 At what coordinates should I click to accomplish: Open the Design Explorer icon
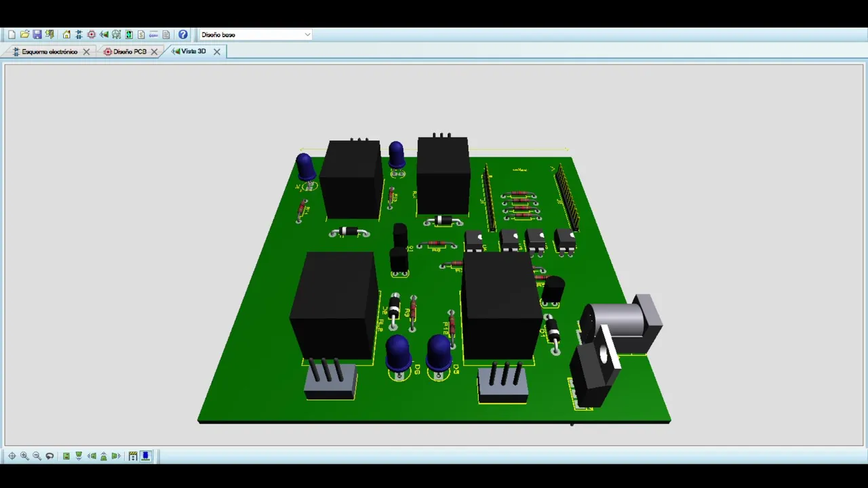129,35
